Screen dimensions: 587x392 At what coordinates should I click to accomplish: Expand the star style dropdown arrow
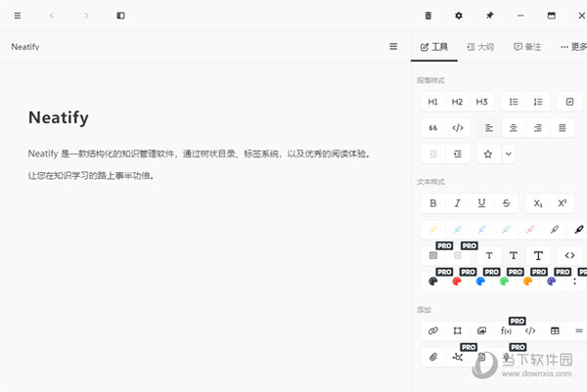(x=509, y=154)
